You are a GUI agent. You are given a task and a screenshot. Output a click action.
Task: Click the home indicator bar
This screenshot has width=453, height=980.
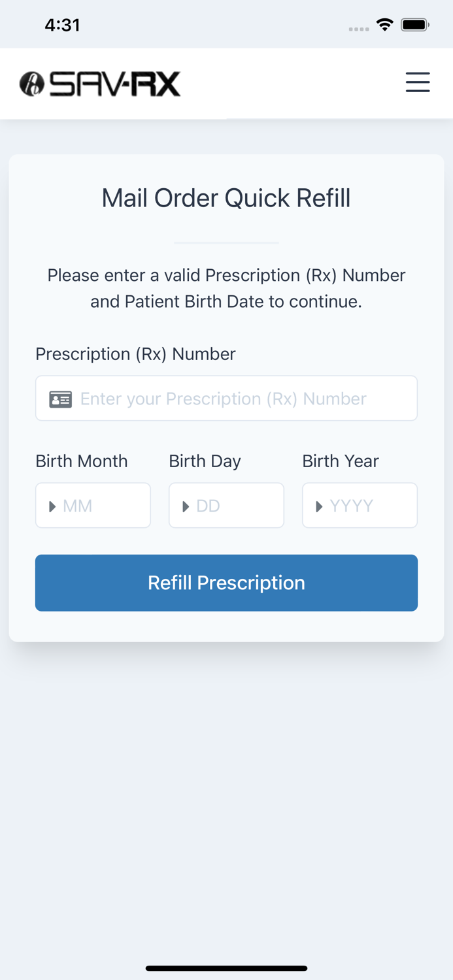click(226, 968)
